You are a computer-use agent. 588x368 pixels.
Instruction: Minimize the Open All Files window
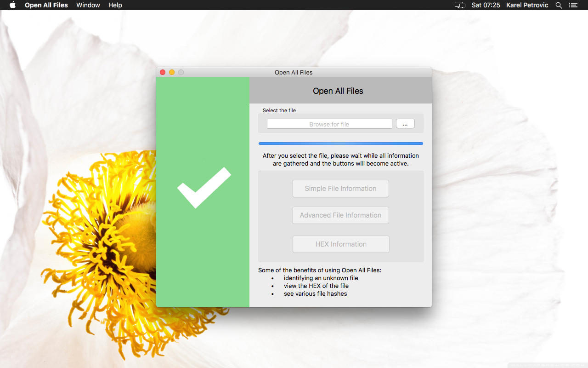coord(171,72)
